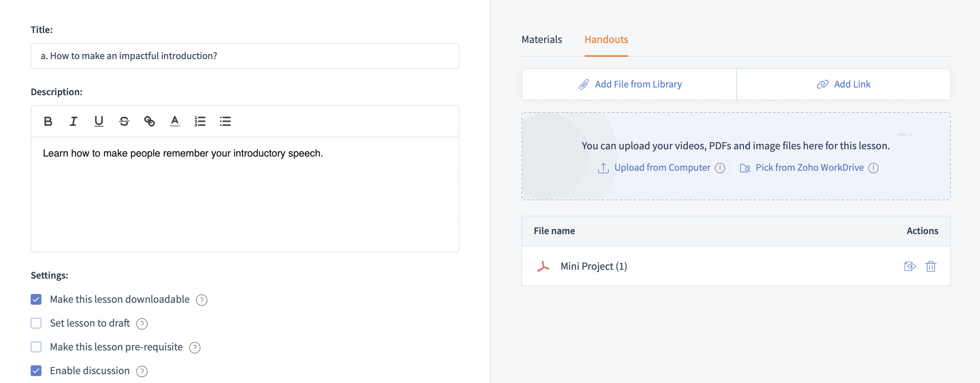This screenshot has height=383, width=980.
Task: Insert a hyperlink via the link icon
Action: click(149, 121)
